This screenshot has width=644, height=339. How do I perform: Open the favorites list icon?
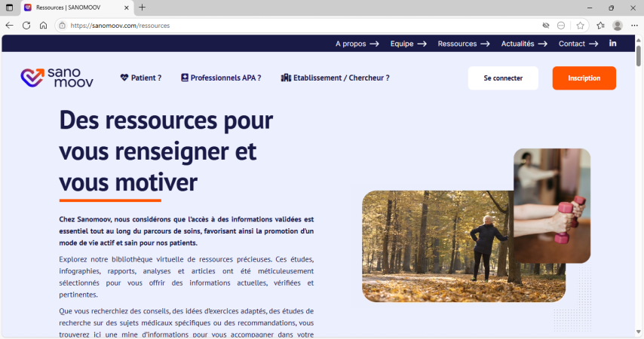point(600,25)
